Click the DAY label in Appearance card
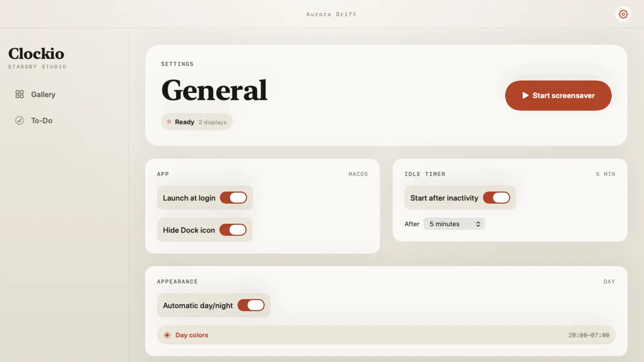Screen dimensions: 644x362 click(609, 282)
